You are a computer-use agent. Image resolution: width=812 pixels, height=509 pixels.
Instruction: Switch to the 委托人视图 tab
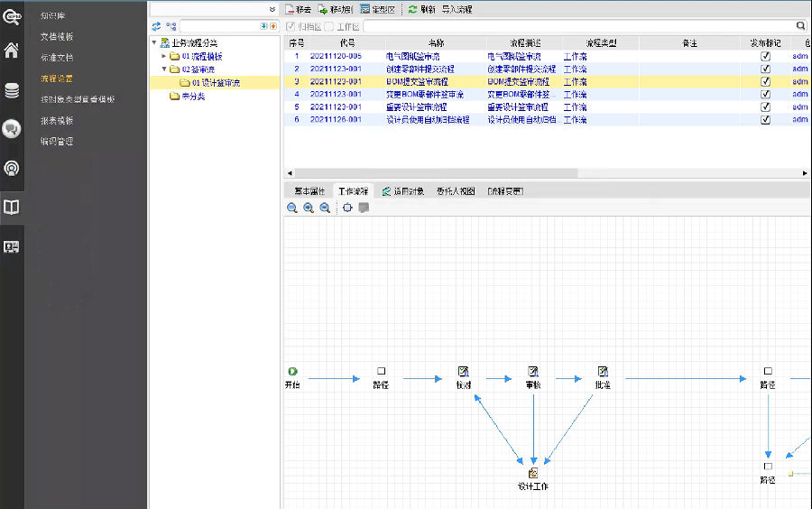(x=456, y=191)
